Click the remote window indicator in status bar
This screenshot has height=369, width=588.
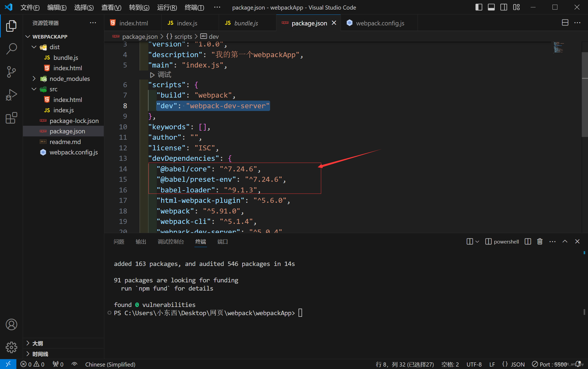tap(8, 364)
